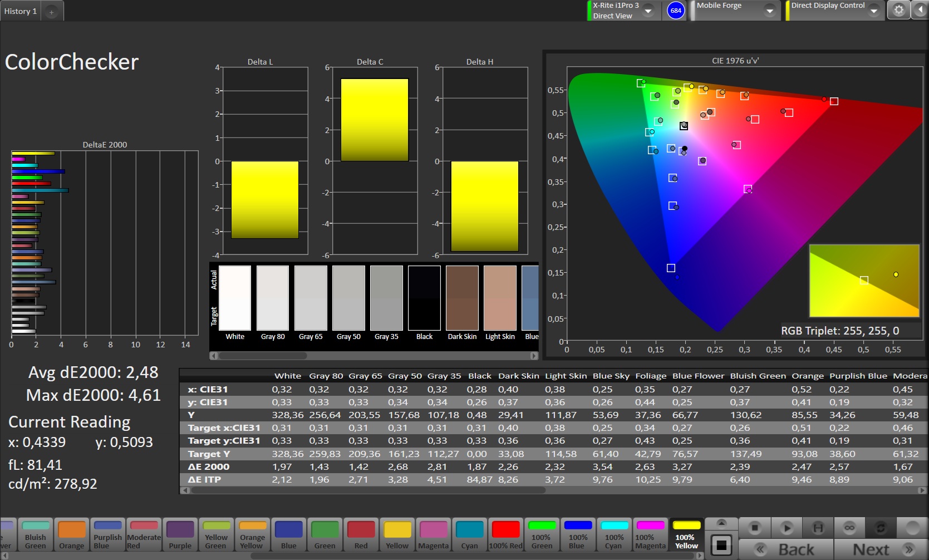
Task: Click the large black current patch preview
Action: point(721,545)
